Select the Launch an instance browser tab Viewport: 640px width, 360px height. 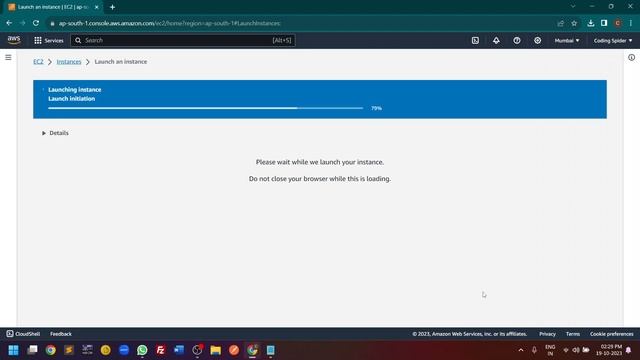pos(53,7)
